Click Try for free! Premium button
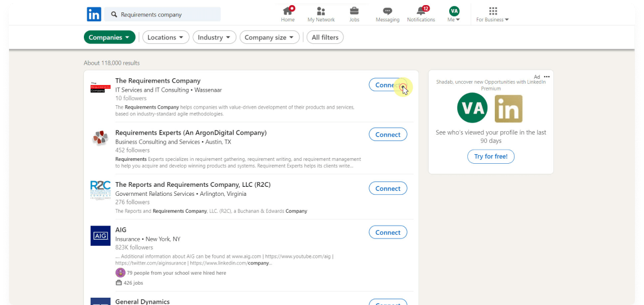 491,156
